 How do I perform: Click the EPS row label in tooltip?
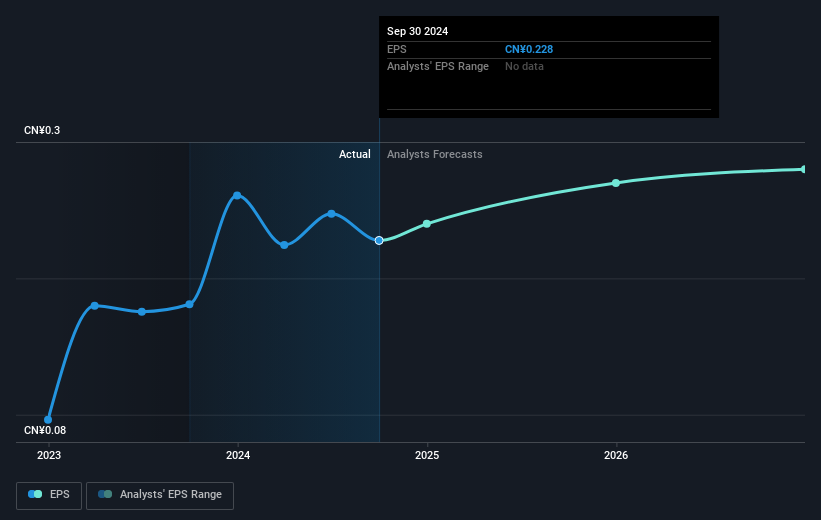[396, 49]
